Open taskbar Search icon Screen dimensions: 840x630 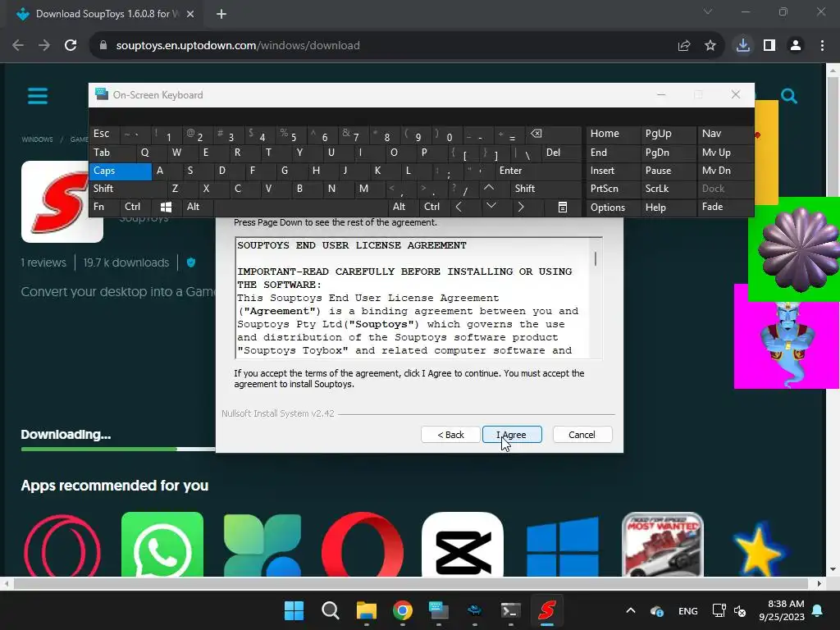click(330, 610)
